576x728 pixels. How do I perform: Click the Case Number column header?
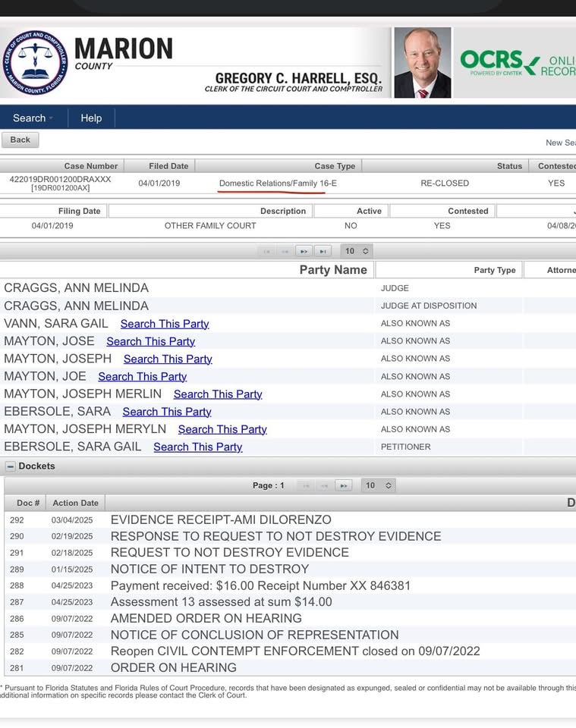pos(61,166)
